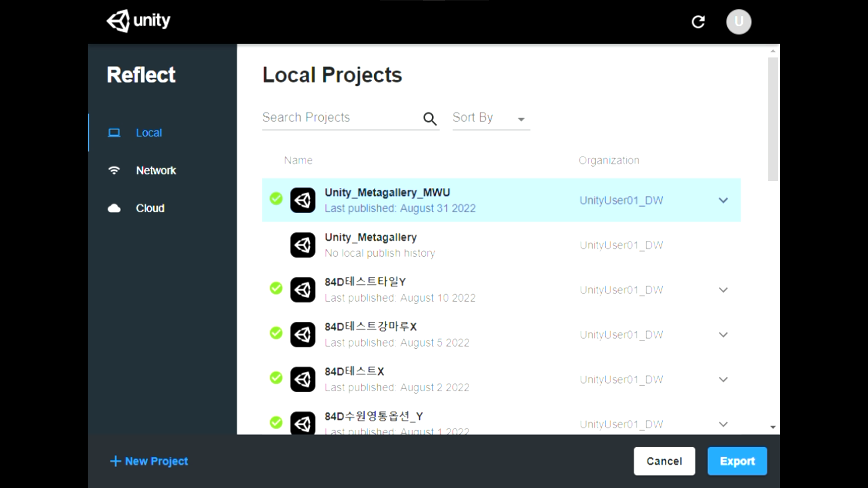The height and width of the screenshot is (488, 868).
Task: Click green check of 84D수원영통옵션_Y
Action: click(x=276, y=422)
